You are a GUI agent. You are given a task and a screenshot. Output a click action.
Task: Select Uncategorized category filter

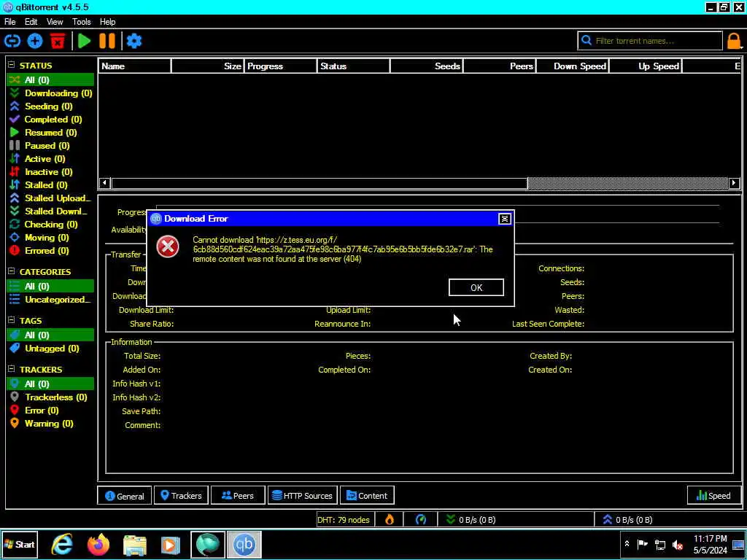pos(50,300)
